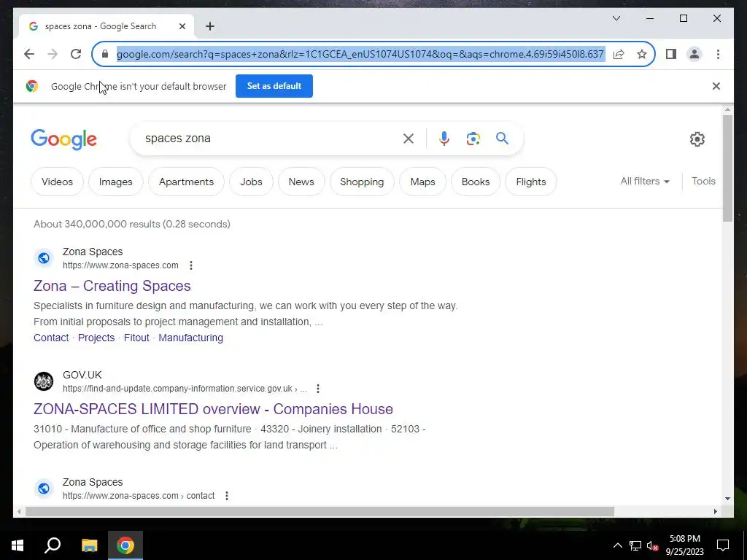Open the Windows Start menu
Viewport: 747px width, 560px height.
(x=18, y=545)
